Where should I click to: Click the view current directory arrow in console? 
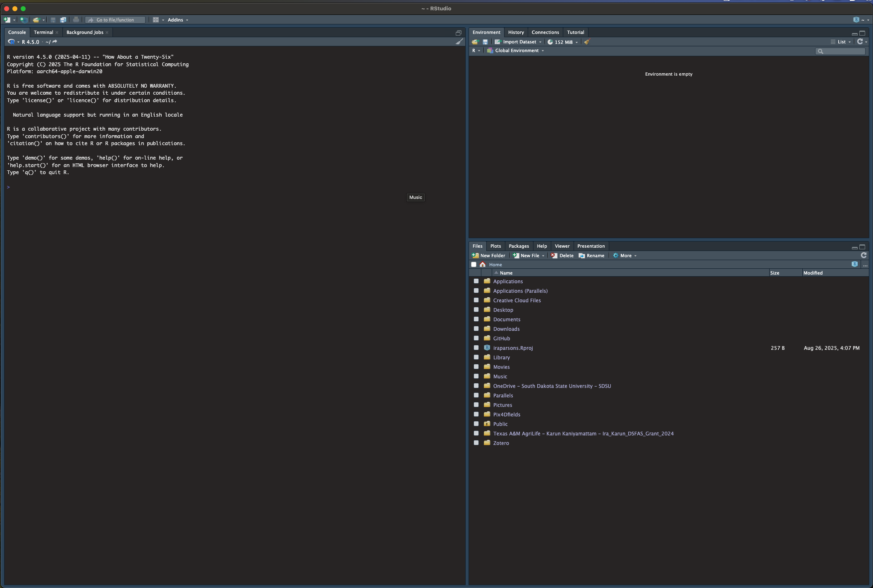[55, 42]
